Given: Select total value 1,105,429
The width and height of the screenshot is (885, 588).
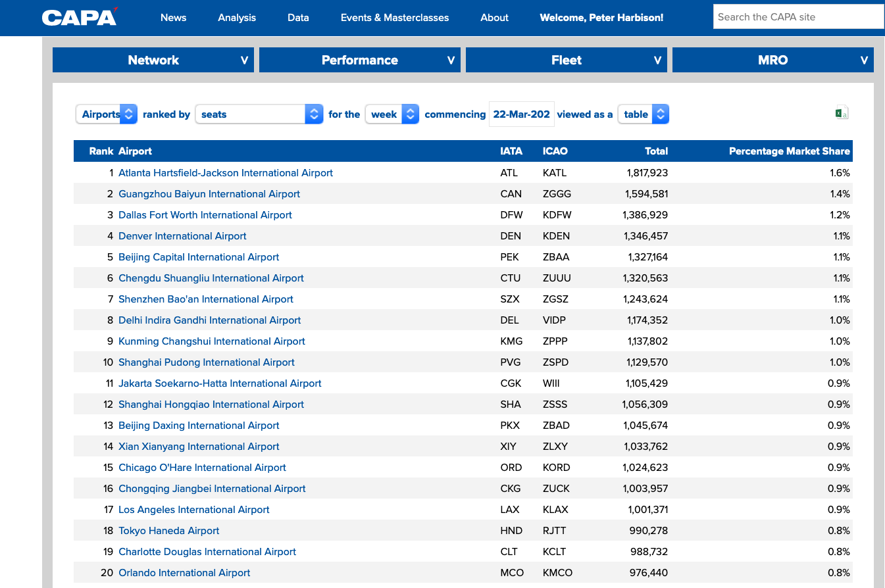Looking at the screenshot, I should [x=647, y=383].
